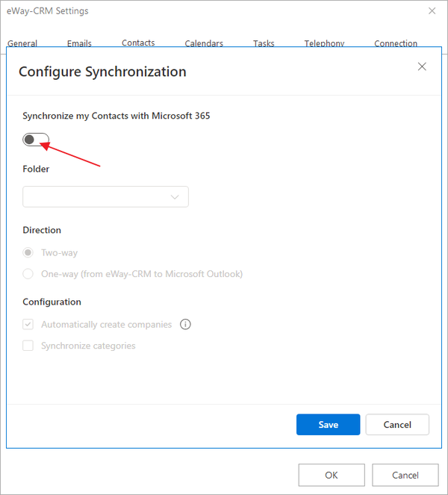Close the Configure Synchronization dialog with X
Screen dimensions: 448x495
[422, 66]
